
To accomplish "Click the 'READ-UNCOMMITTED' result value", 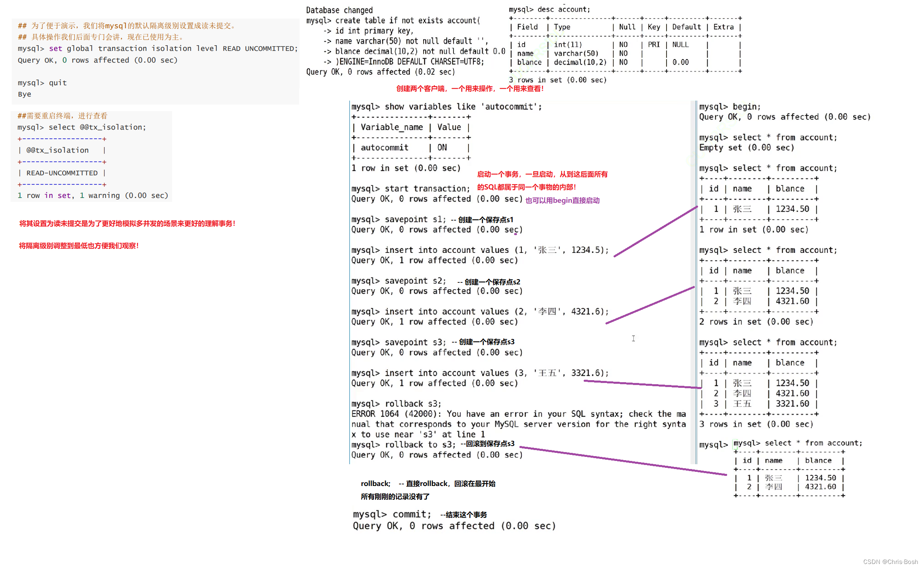I will tap(62, 173).
